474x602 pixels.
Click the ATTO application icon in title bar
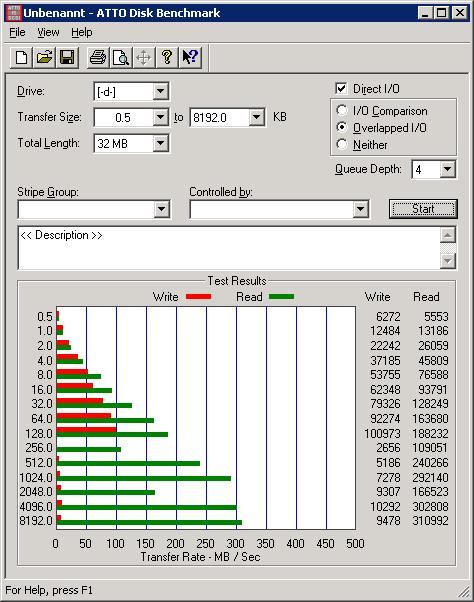(x=13, y=13)
